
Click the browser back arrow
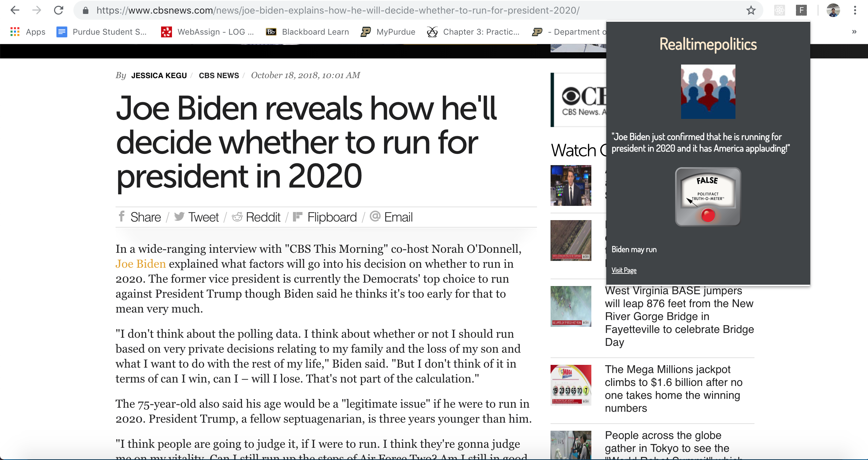point(15,10)
